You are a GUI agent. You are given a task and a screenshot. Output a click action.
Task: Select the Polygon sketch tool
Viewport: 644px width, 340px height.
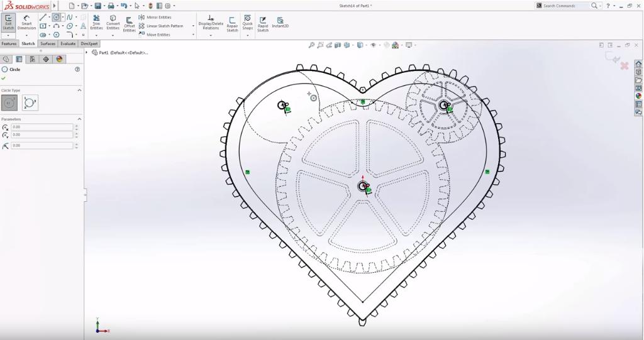coord(56,35)
